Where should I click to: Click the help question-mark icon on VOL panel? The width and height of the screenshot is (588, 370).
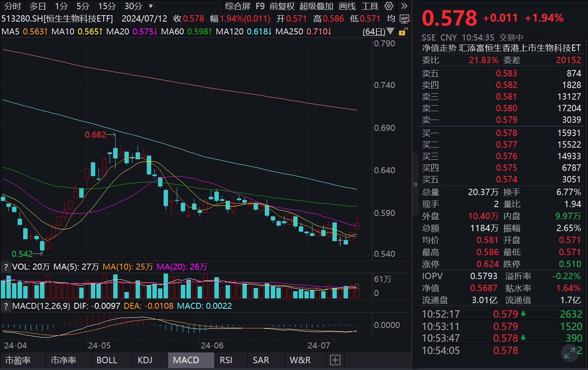click(x=6, y=266)
